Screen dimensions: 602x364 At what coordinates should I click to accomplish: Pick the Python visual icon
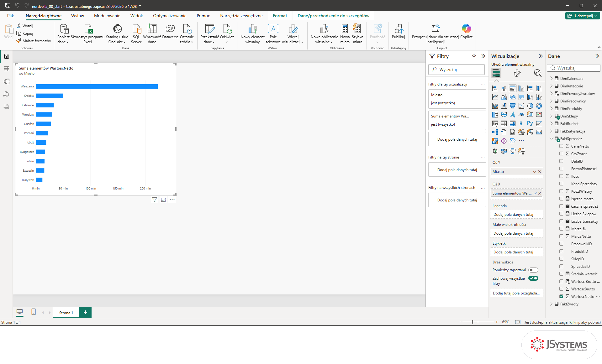[x=530, y=123]
